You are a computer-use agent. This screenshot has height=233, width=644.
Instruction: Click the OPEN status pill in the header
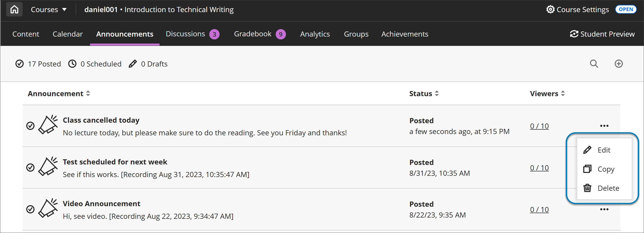pyautogui.click(x=626, y=9)
